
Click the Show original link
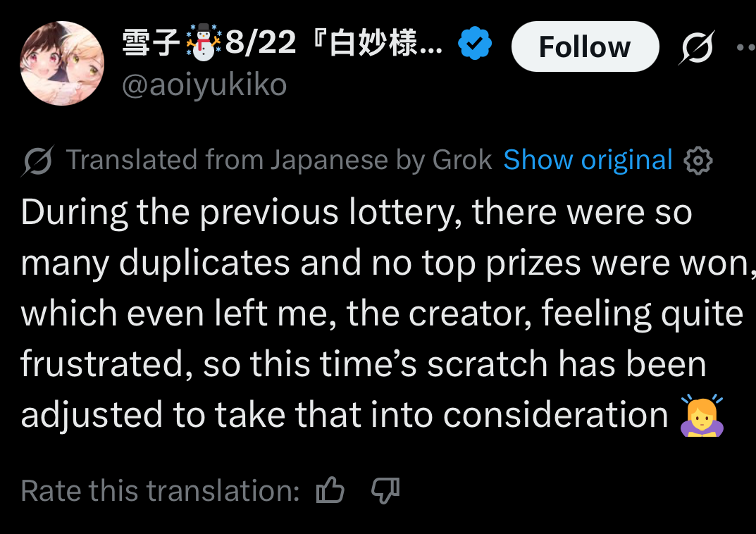point(587,159)
